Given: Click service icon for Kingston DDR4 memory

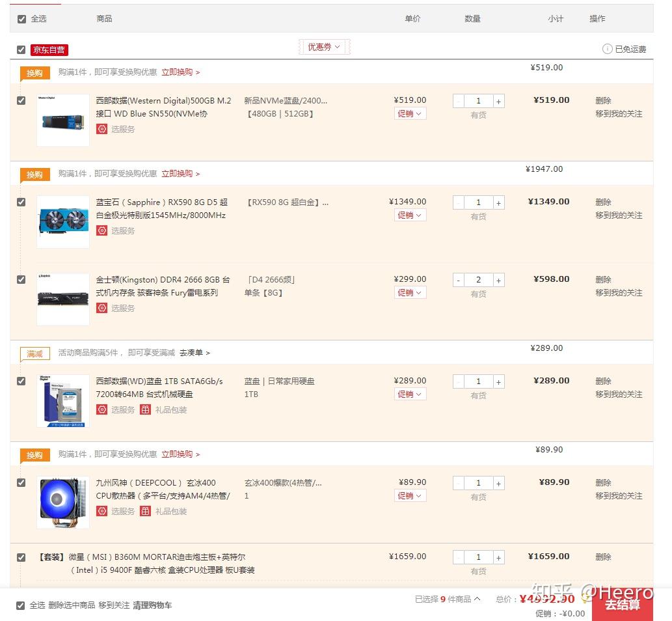Looking at the screenshot, I should coord(101,308).
